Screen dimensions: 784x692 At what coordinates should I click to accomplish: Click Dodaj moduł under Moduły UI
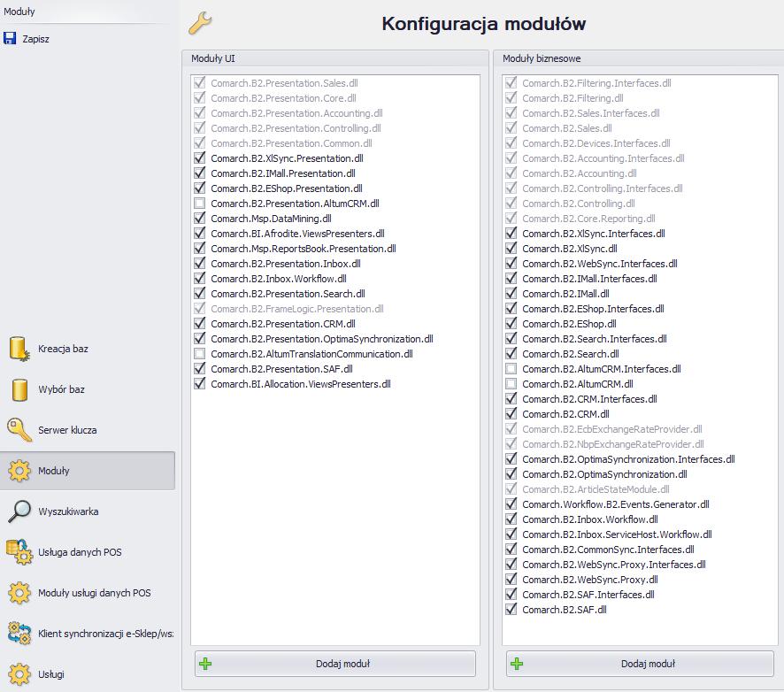tap(335, 664)
